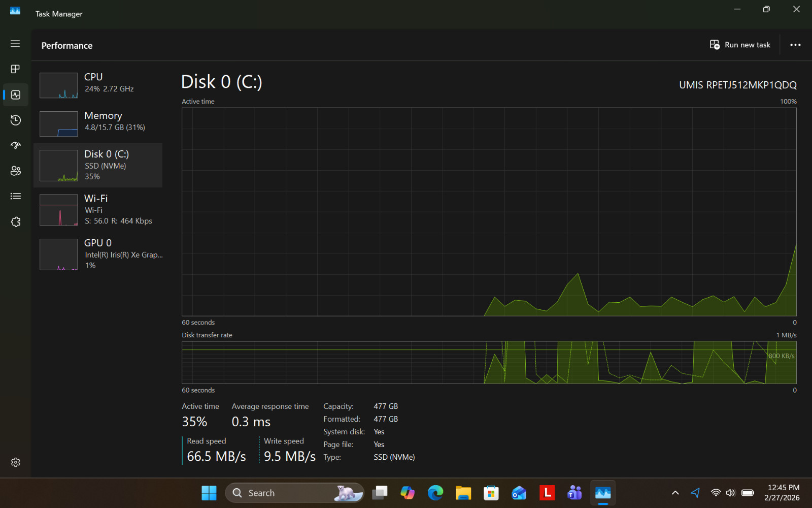The image size is (812, 508).
Task: Click Task Manager title bar icon
Action: 15,11
